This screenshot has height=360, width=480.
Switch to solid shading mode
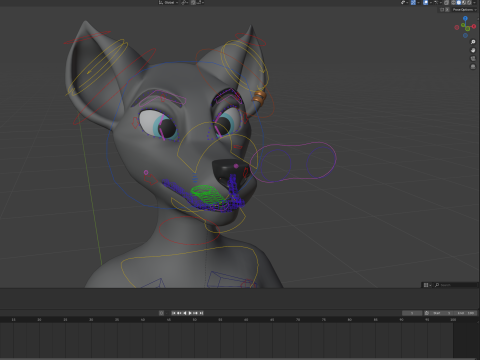pos(459,2)
